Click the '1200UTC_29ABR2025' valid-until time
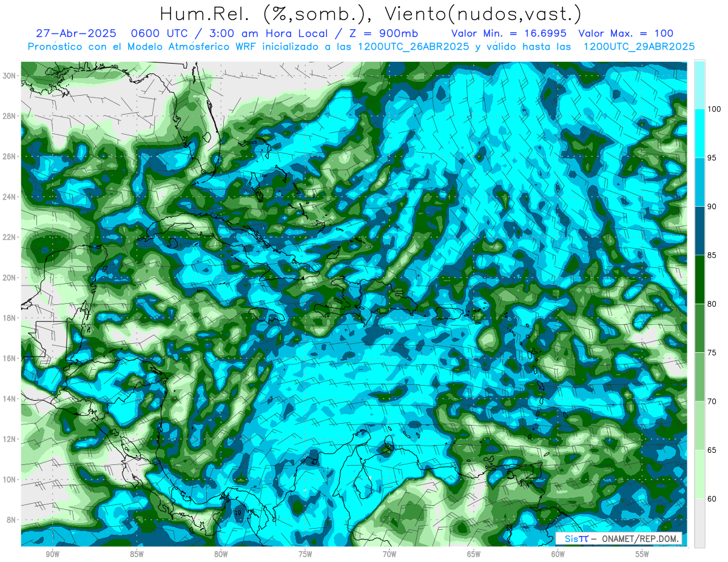Screen dimensions: 728x562 (x=638, y=47)
